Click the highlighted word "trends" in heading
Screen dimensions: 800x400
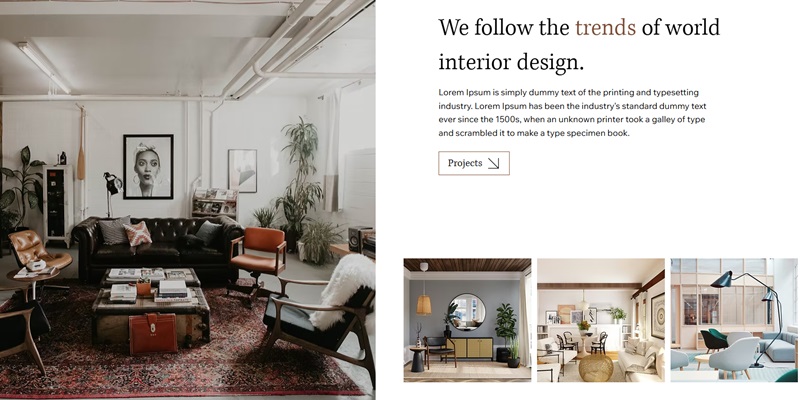[605, 27]
